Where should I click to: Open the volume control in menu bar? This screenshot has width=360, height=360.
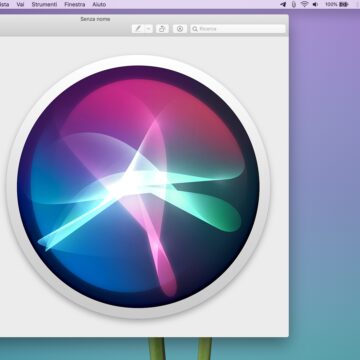point(315,4)
